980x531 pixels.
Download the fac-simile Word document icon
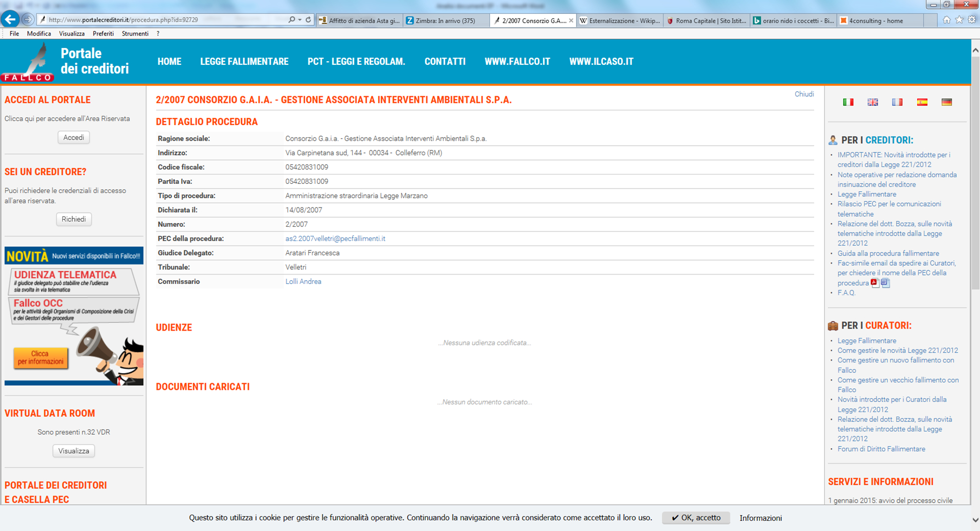coord(885,282)
